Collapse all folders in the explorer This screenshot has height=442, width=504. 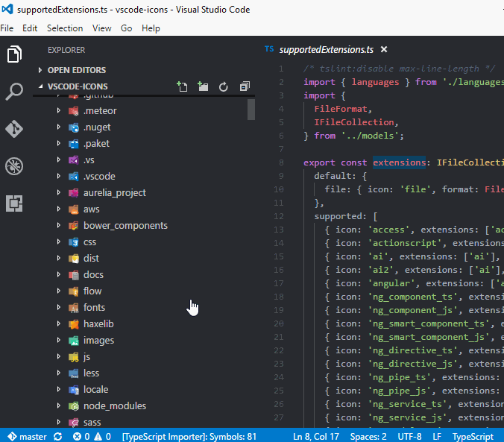tap(245, 86)
